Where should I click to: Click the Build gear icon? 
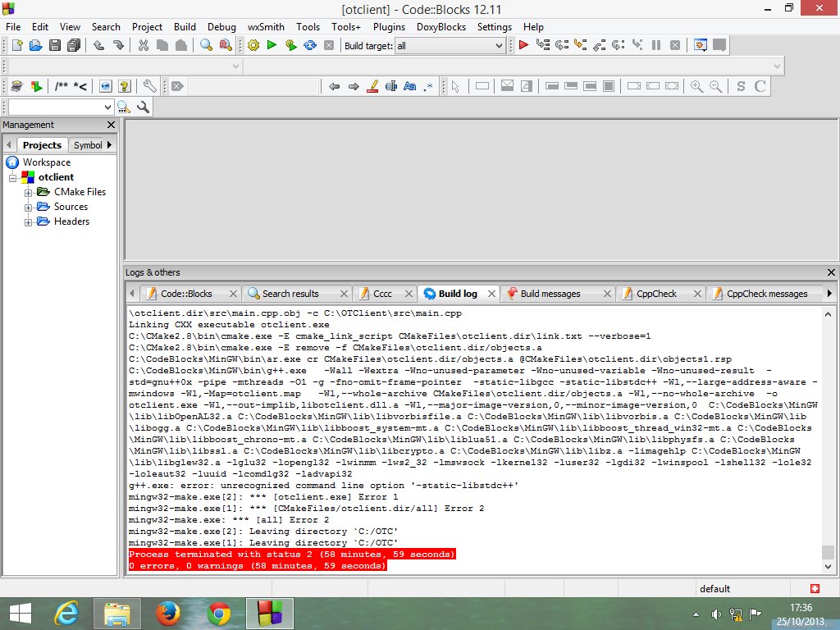pyautogui.click(x=253, y=46)
